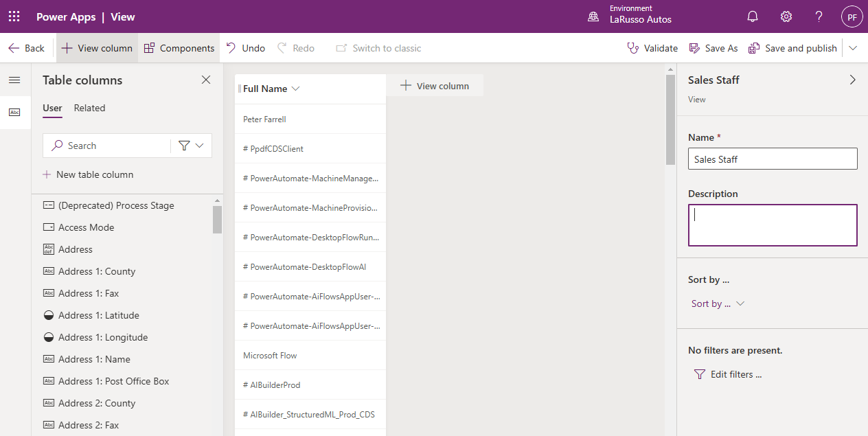Click the LaRusso Autos environment icon

593,16
